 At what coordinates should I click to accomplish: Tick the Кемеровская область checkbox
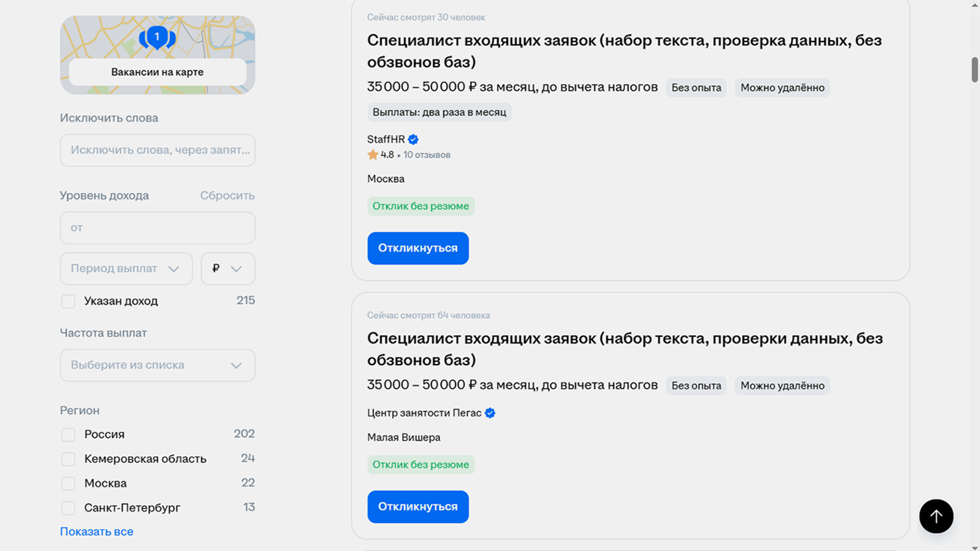(68, 459)
